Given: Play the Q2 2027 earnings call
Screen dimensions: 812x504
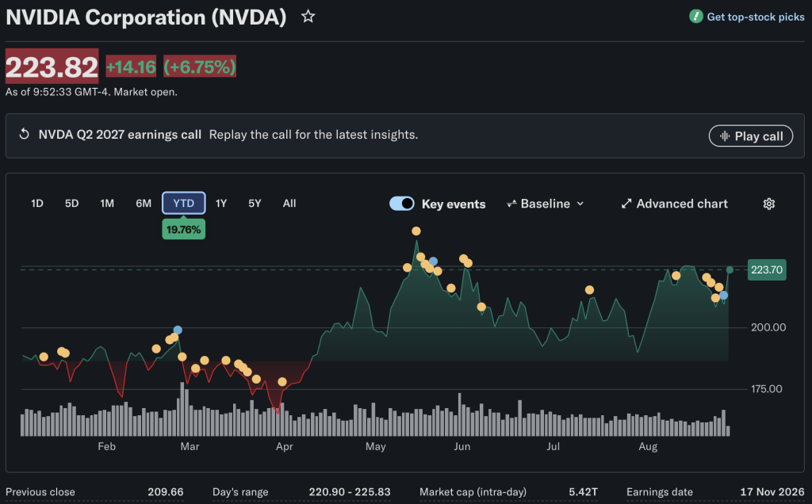Looking at the screenshot, I should (x=750, y=136).
